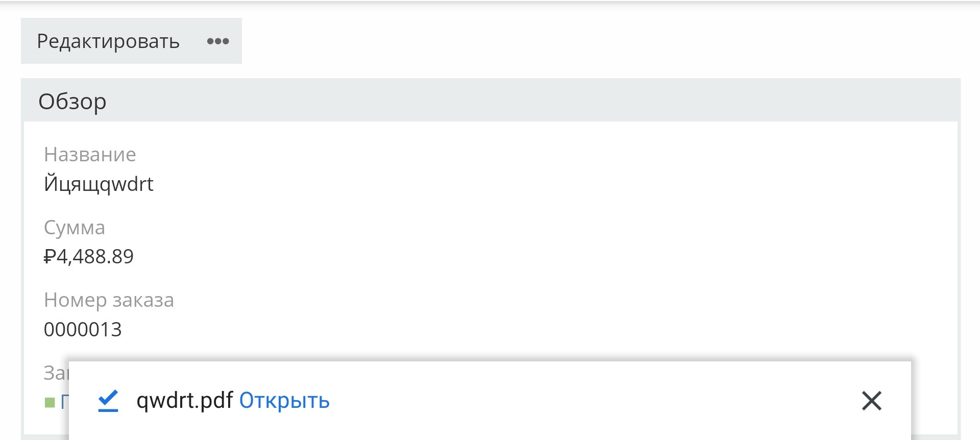Click blank white area of the Обзор panel
Image resolution: width=980 pixels, height=440 pixels.
tap(561, 230)
